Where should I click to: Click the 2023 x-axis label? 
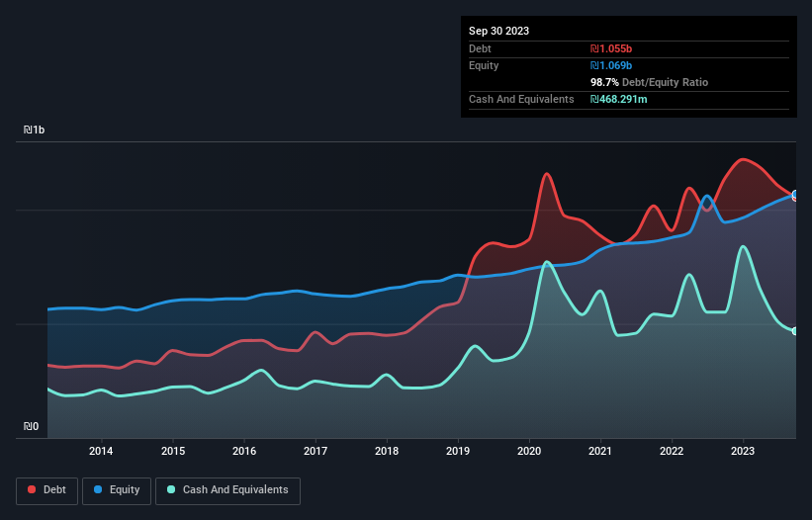743,451
